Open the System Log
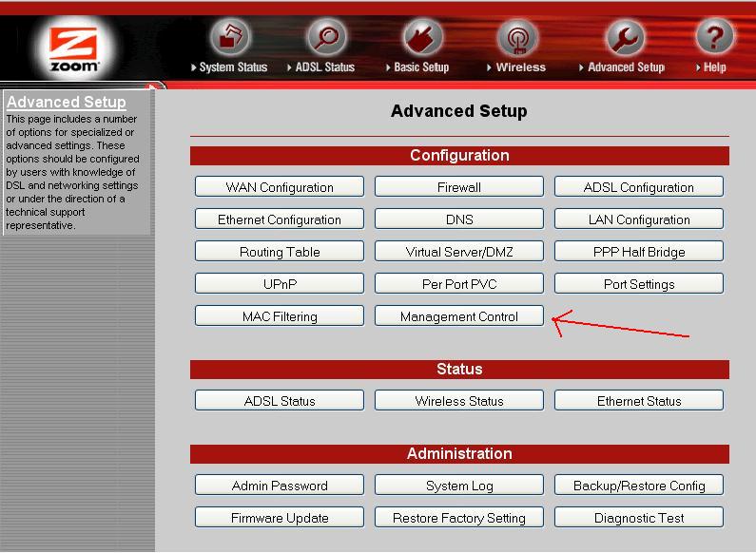This screenshot has width=756, height=553. 459,486
